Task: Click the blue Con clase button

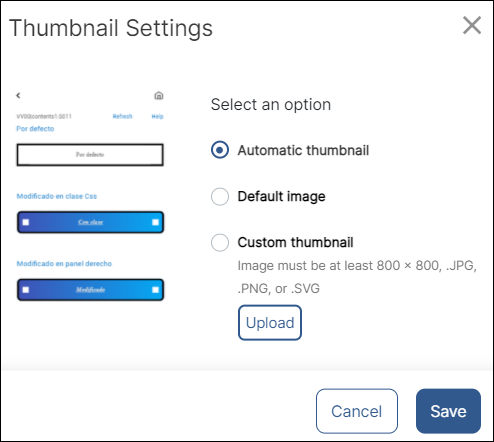Action: click(x=90, y=222)
